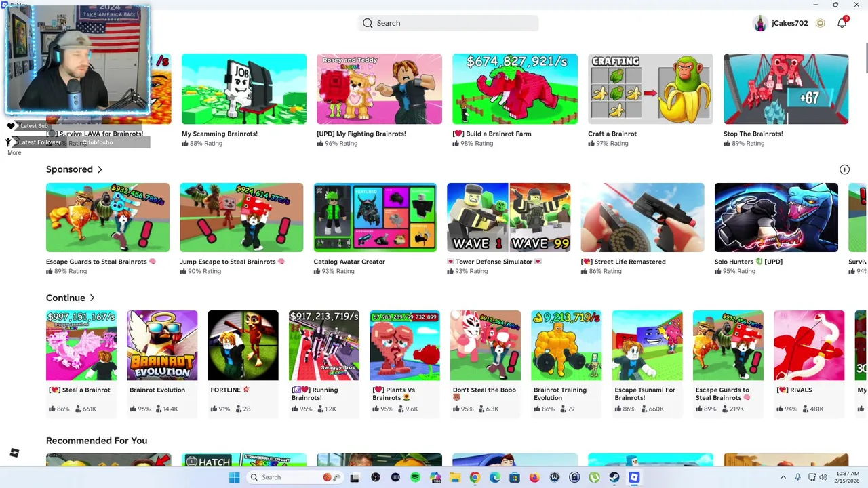Open Solo Hunters game thumbnail
Screen dimensions: 868x488
[776, 218]
